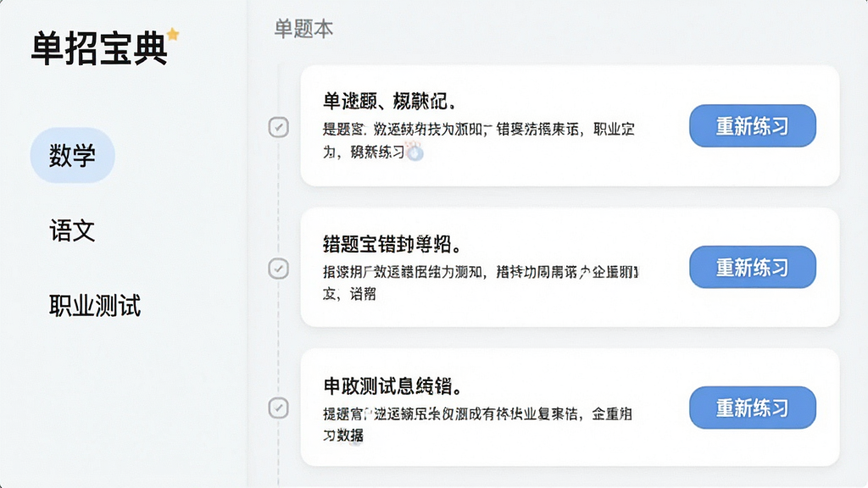Toggle the checkbox beside the 申政测试 card
The image size is (868, 488).
click(x=278, y=408)
